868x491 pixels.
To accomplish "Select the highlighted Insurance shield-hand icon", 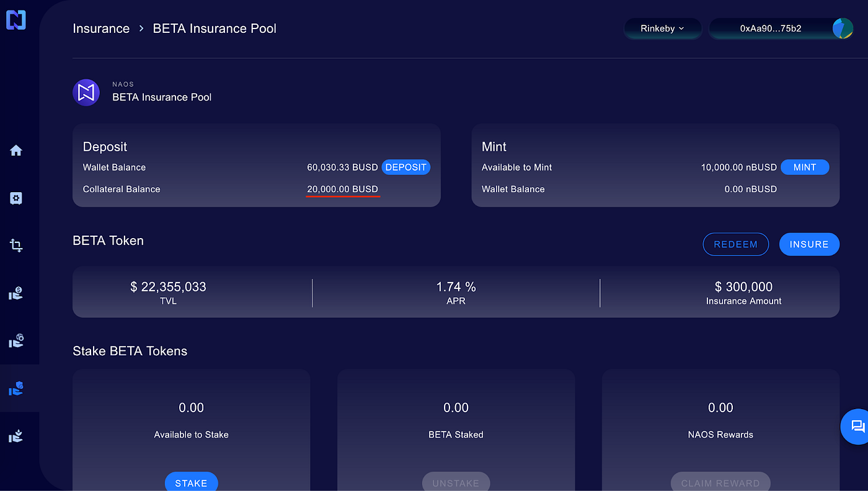I will [x=16, y=389].
